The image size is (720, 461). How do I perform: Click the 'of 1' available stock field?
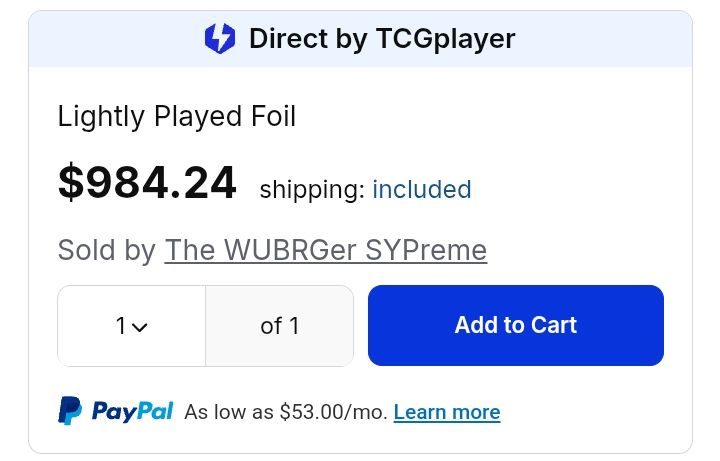[x=279, y=326]
